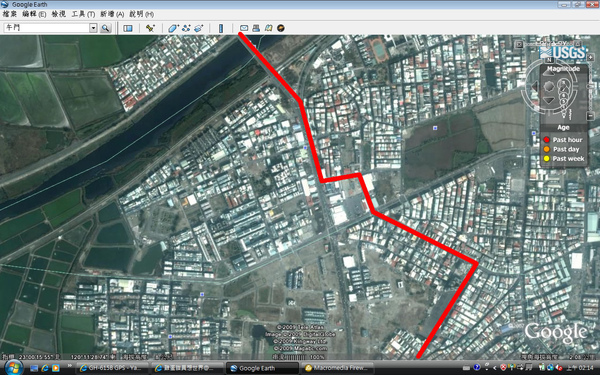Click the orange Past day legend dot

[546, 149]
